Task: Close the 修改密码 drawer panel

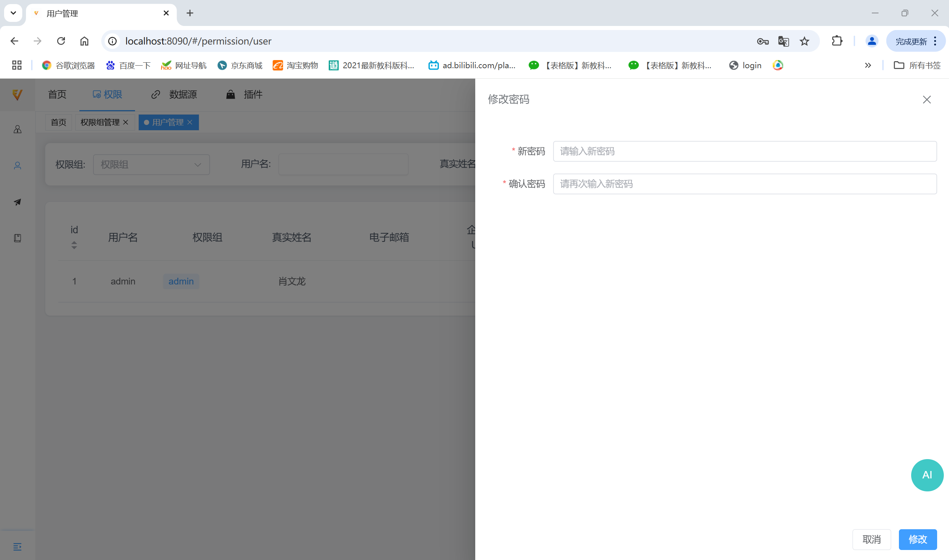Action: [x=926, y=100]
